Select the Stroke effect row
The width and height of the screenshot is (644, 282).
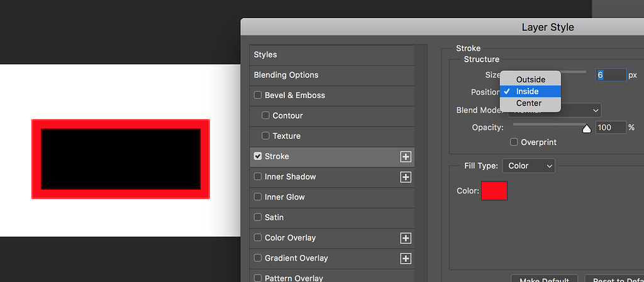point(332,156)
